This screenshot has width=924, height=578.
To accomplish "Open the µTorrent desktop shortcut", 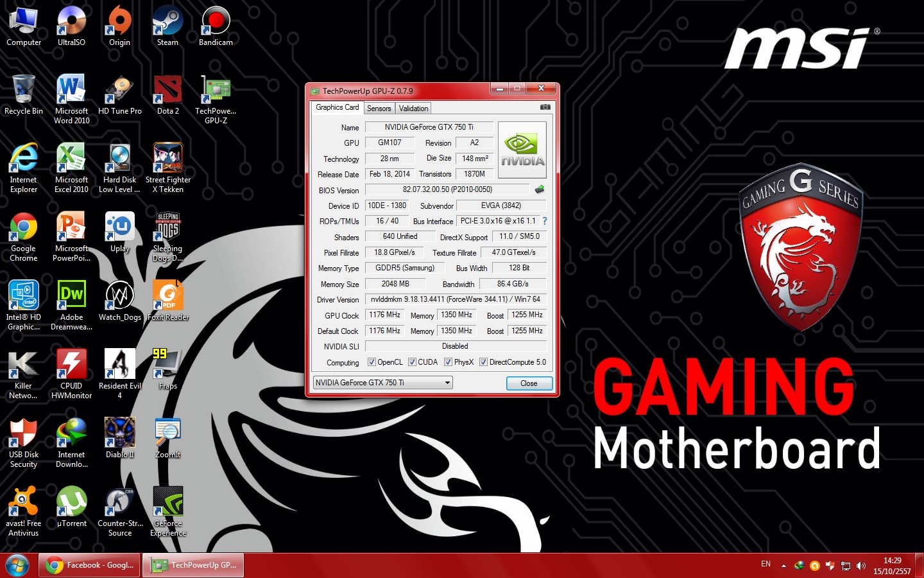I will [x=71, y=507].
